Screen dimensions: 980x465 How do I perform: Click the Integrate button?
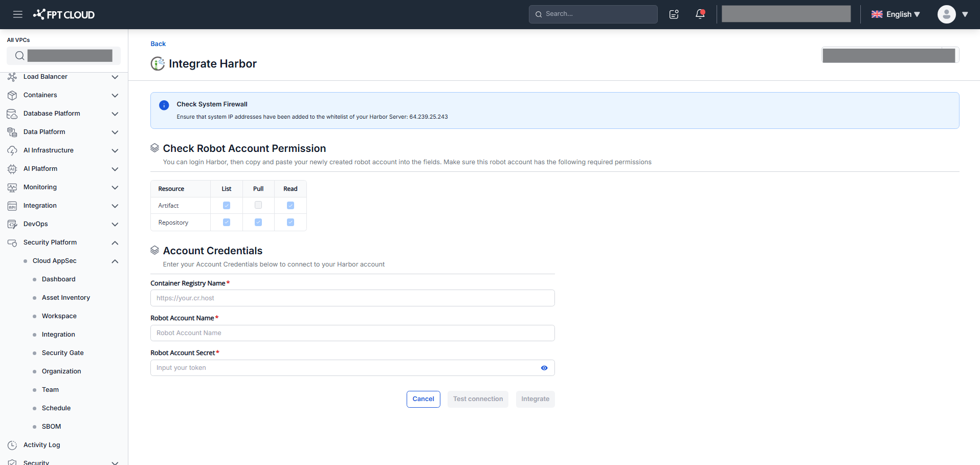[535, 399]
